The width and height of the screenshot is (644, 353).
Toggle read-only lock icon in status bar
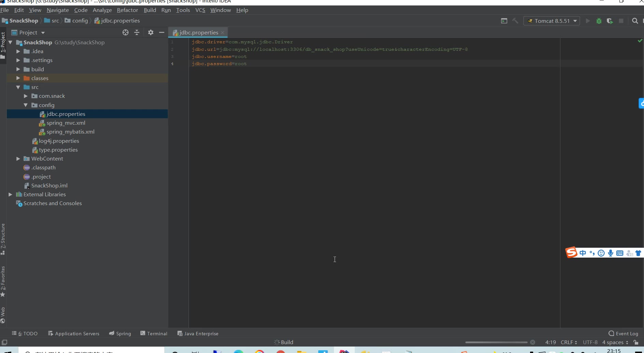636,342
